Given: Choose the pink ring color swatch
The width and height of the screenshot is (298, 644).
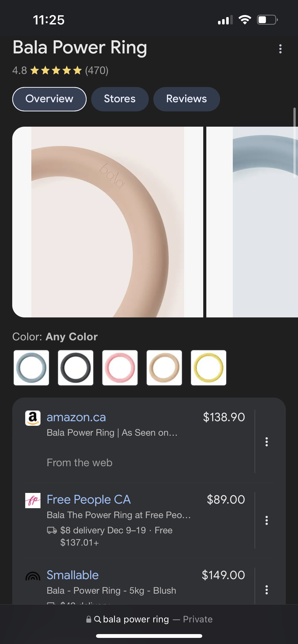Looking at the screenshot, I should 120,368.
